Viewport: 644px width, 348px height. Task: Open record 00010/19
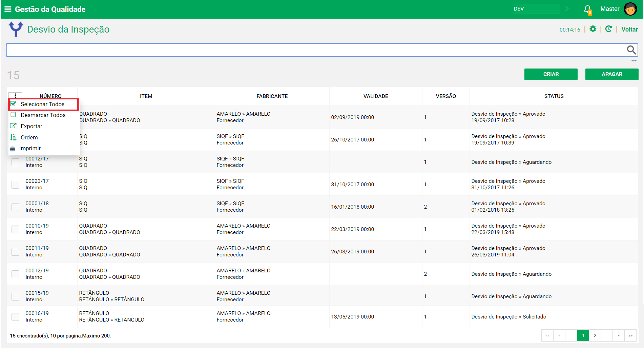pos(37,226)
